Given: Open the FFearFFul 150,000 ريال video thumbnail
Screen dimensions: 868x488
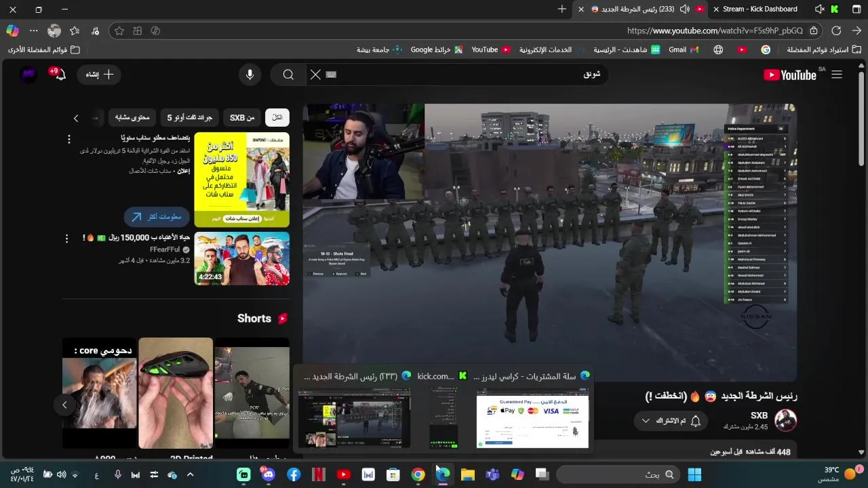Looking at the screenshot, I should [242, 258].
